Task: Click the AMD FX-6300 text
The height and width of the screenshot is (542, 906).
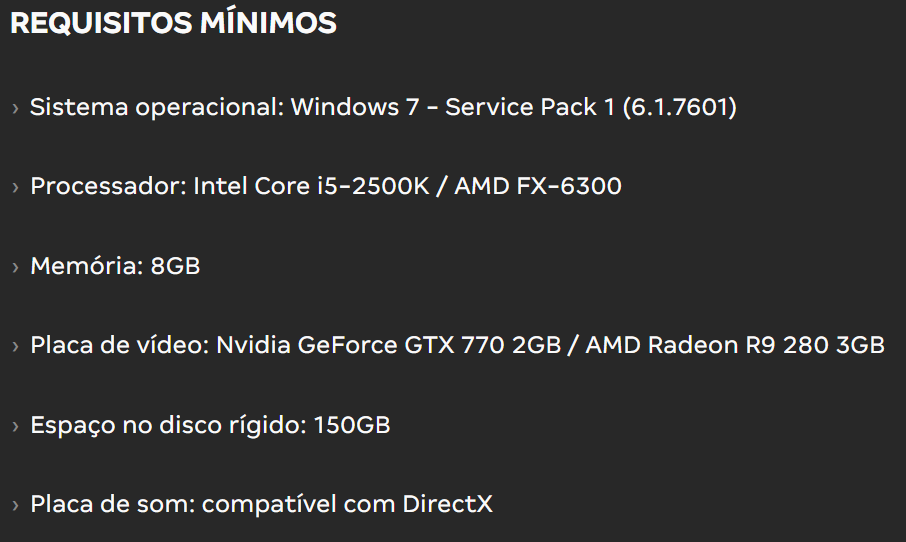Action: [x=538, y=186]
